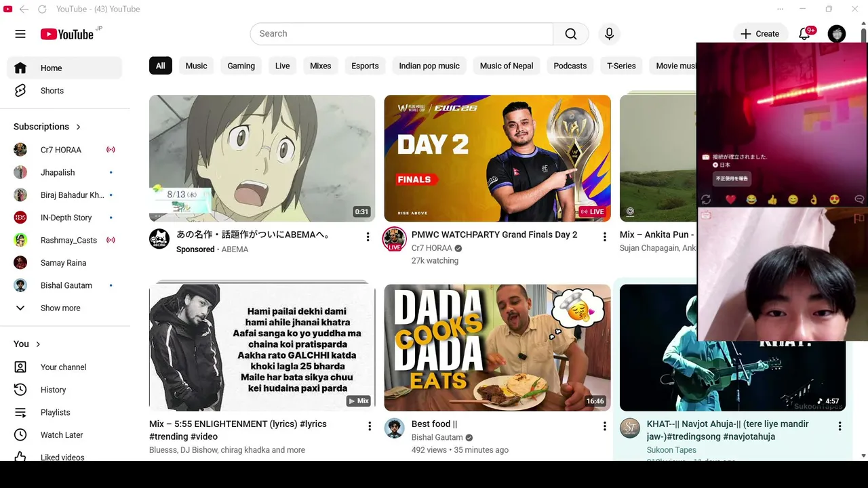Open the Hami pailai dekhi dami lyrics thumbnail
The height and width of the screenshot is (488, 868).
coord(262,348)
